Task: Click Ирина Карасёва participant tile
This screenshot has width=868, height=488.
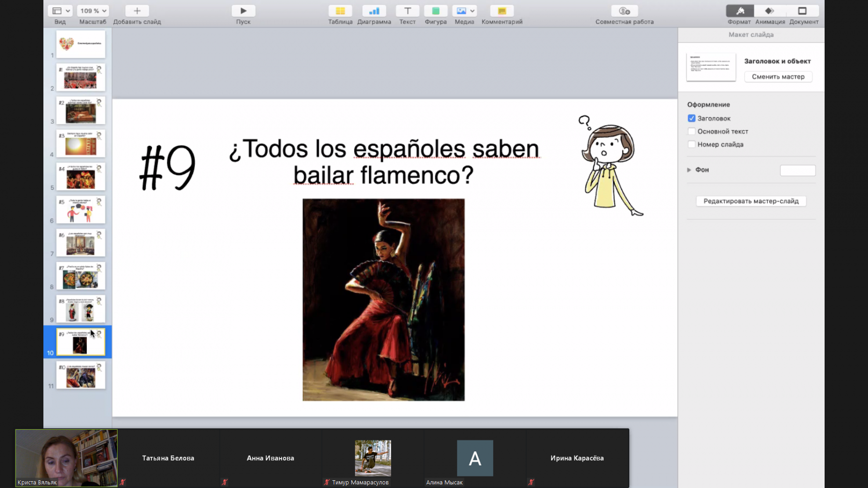Action: click(577, 458)
